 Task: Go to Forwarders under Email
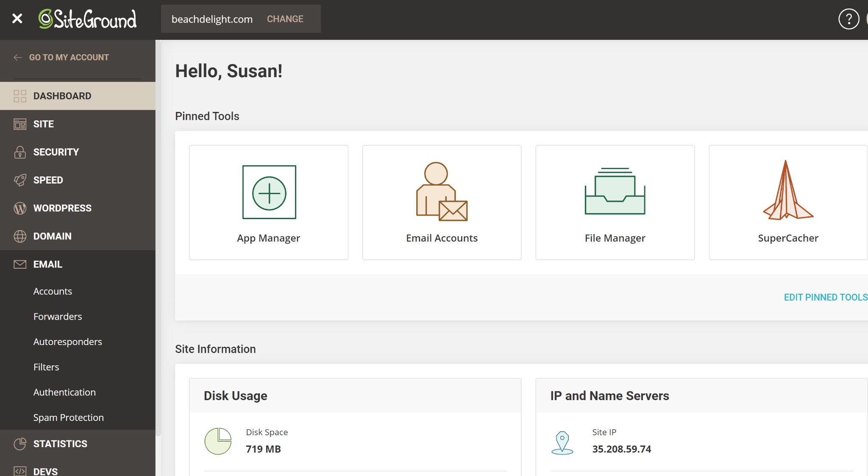click(58, 316)
